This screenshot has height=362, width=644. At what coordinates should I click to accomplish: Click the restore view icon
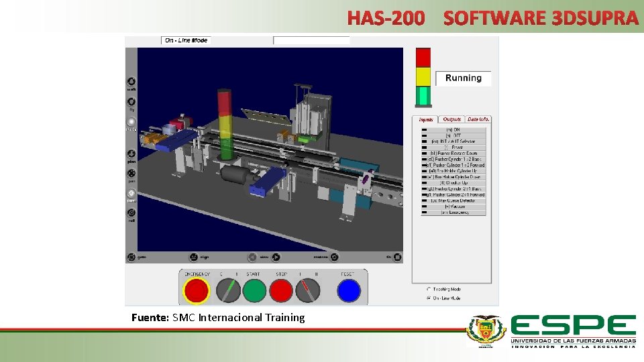[x=334, y=257]
